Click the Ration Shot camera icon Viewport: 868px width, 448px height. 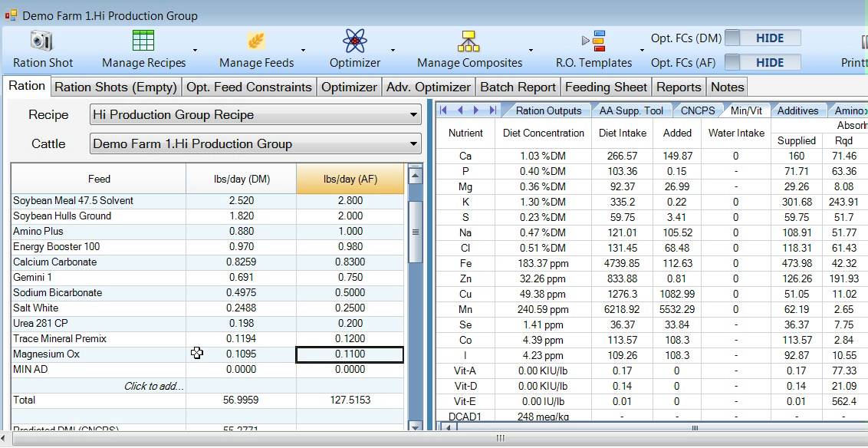[41, 41]
